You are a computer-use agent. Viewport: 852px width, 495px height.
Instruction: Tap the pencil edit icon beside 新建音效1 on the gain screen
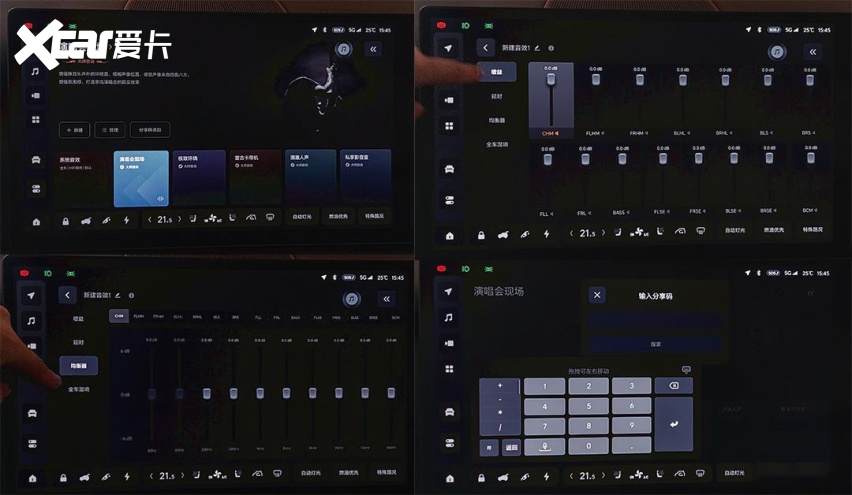coord(538,47)
